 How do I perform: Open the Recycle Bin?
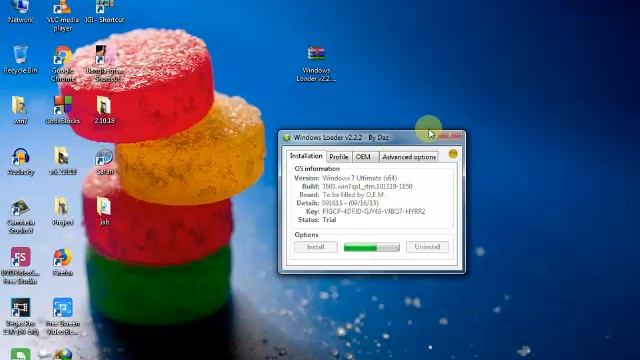[20, 60]
